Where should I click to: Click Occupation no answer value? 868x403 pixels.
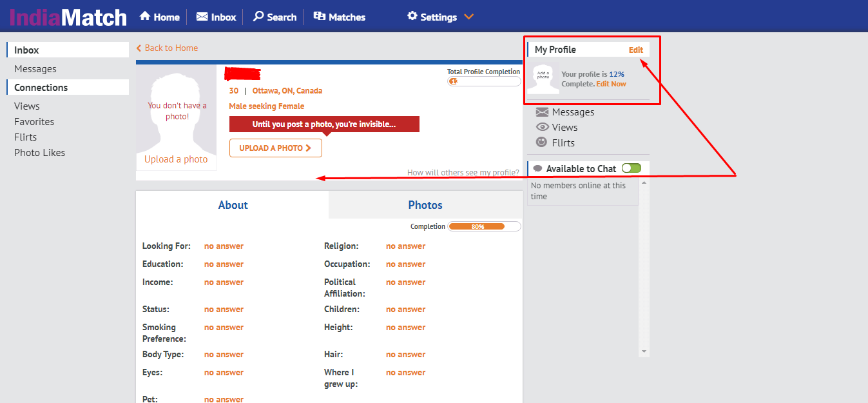405,264
